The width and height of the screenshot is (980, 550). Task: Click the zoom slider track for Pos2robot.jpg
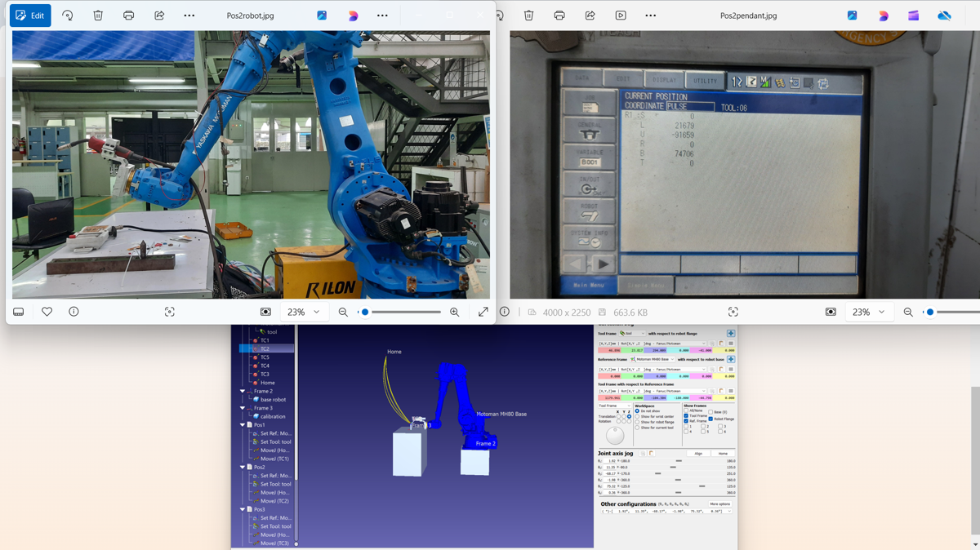pyautogui.click(x=406, y=312)
